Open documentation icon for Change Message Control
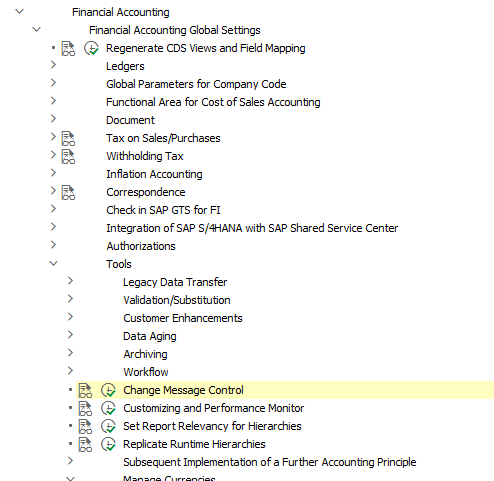 [x=85, y=390]
